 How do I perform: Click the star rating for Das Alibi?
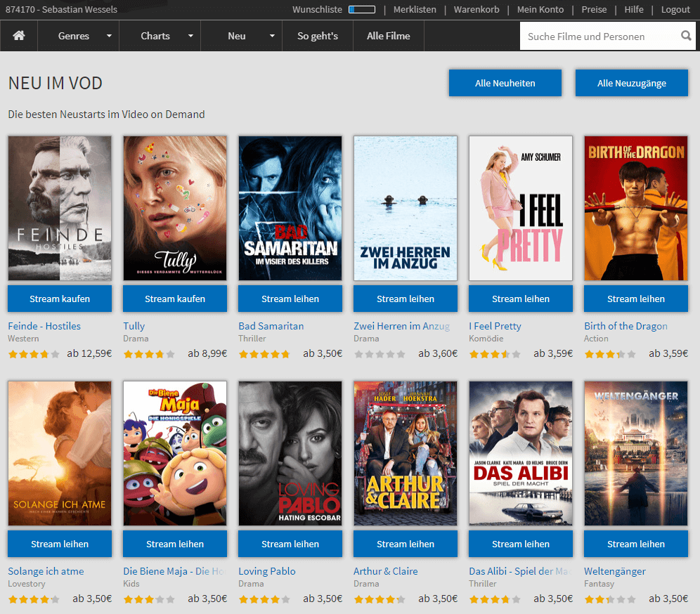[495, 599]
